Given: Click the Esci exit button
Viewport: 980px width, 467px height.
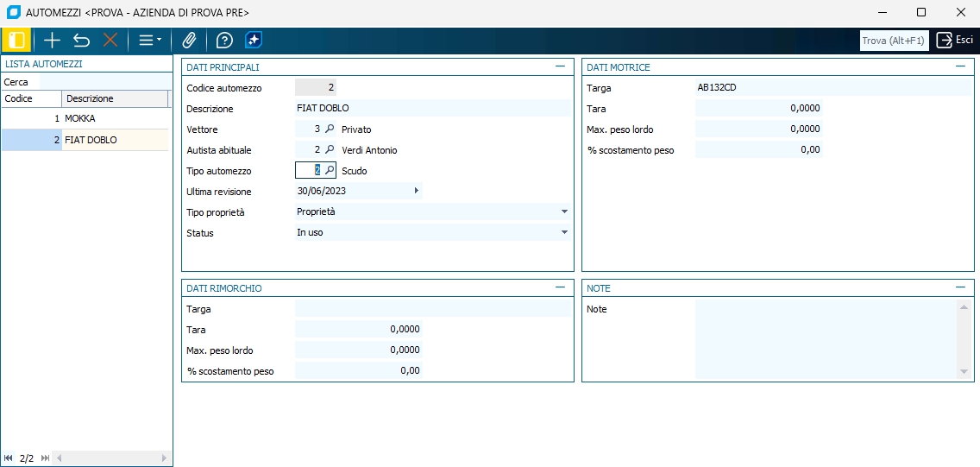Looking at the screenshot, I should (955, 40).
